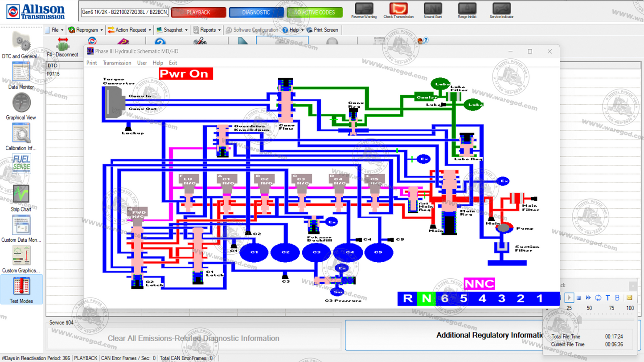The height and width of the screenshot is (362, 644).
Task: Click the Check Transmission indicator icon
Action: (398, 8)
